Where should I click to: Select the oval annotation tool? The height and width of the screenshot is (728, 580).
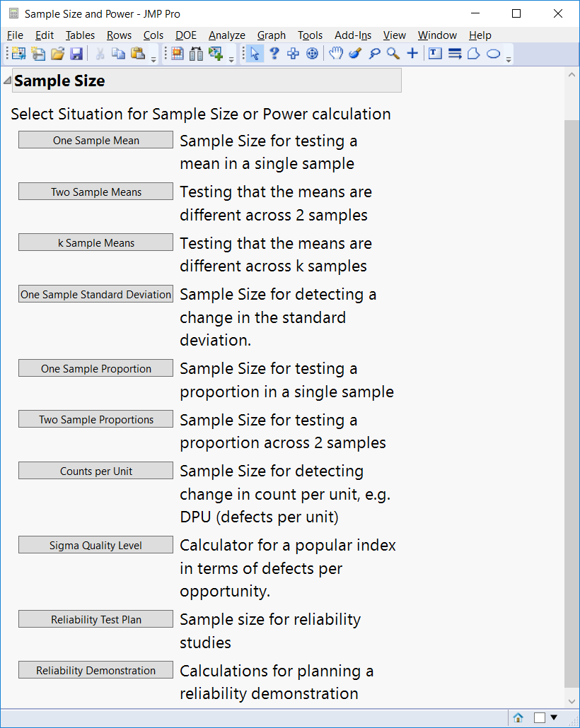pyautogui.click(x=492, y=53)
